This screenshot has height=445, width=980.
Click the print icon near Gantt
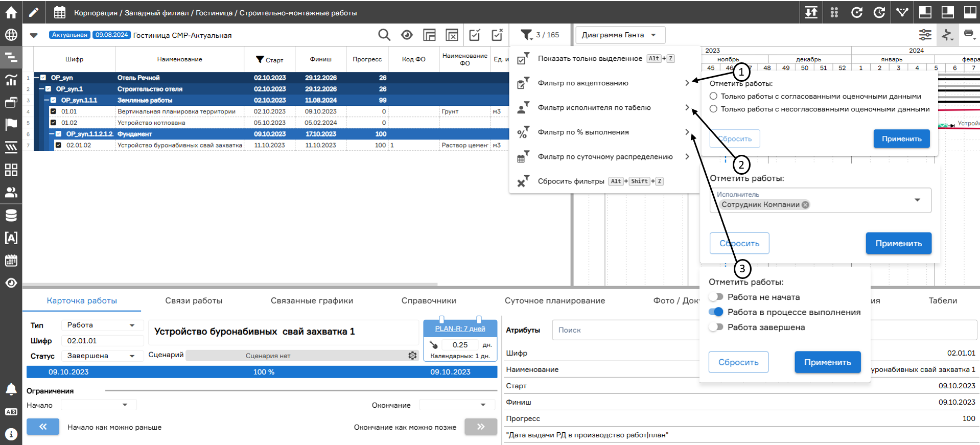[969, 34]
